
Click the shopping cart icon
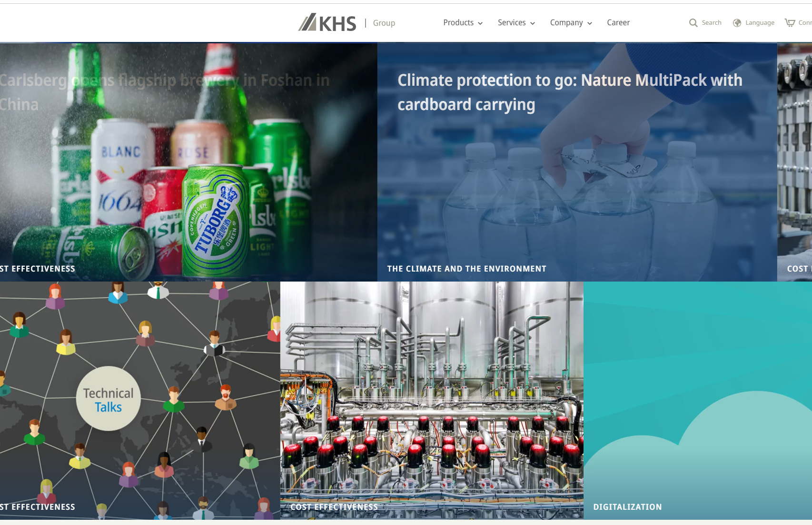click(x=790, y=23)
